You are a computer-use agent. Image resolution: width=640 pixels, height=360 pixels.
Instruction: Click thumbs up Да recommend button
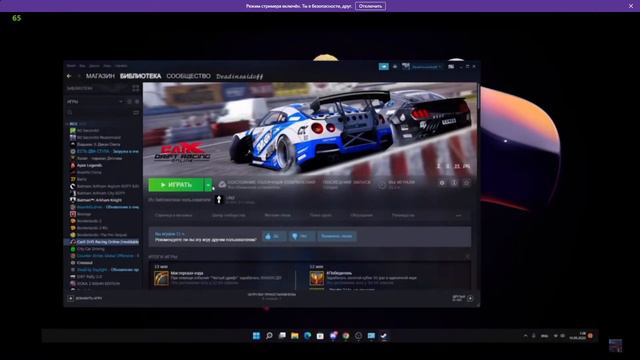(x=273, y=236)
